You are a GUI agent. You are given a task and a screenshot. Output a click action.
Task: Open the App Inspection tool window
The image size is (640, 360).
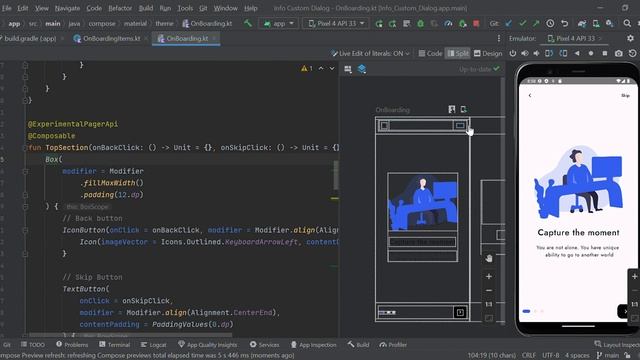click(x=313, y=345)
